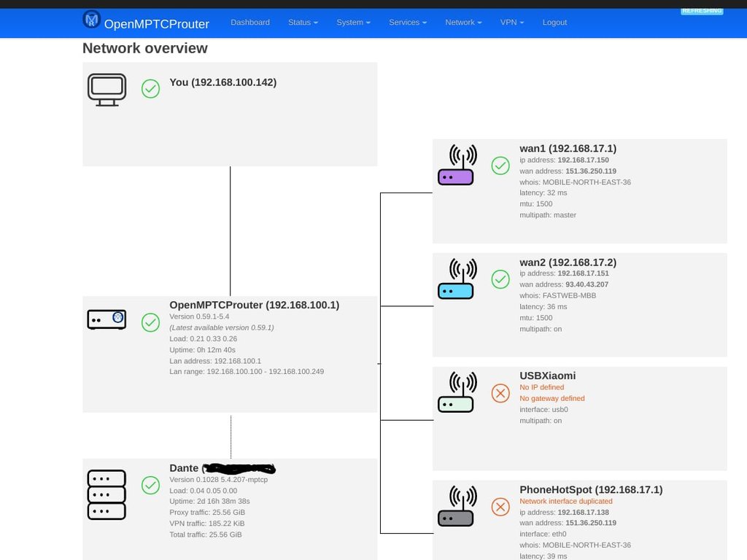Click the latency: 36 ms line
The width and height of the screenshot is (747, 560).
tap(543, 307)
